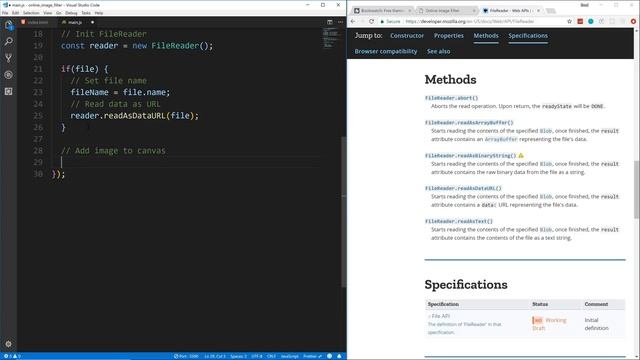
Task: Click the Port live server status item
Action: click(186, 356)
